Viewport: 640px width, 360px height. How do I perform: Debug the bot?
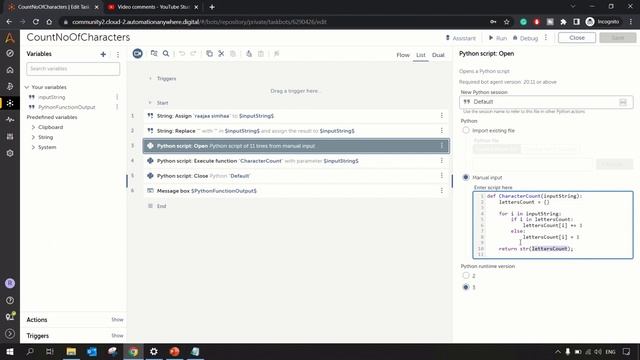coord(525,38)
